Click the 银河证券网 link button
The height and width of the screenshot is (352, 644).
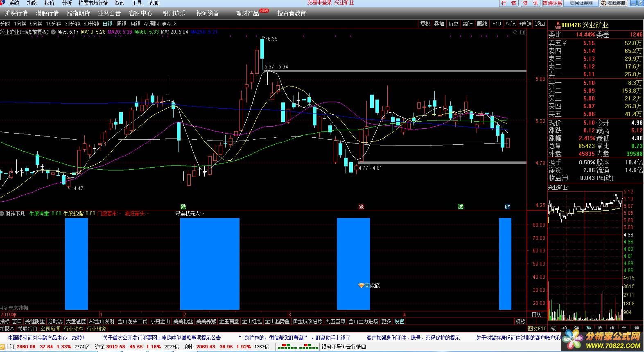pos(581,3)
